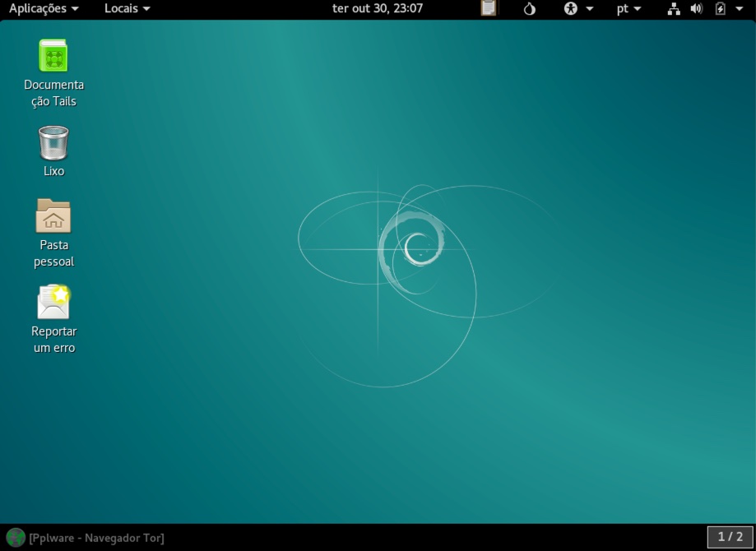Click the Tor onion status icon
Image resolution: width=756 pixels, height=551 pixels.
point(529,8)
